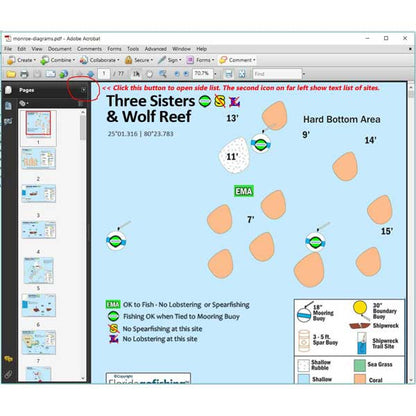416x416 pixels.
Task: Click the Email envelope icon
Action: [50, 74]
